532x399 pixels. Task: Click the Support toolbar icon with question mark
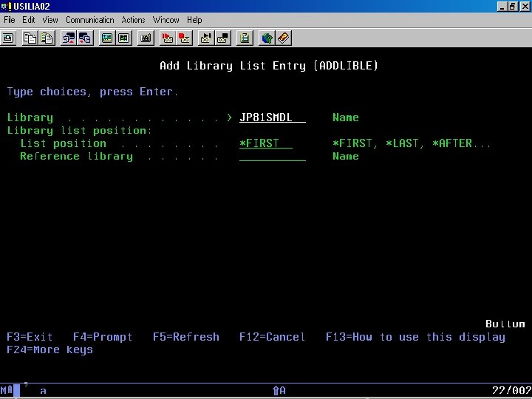(284, 38)
